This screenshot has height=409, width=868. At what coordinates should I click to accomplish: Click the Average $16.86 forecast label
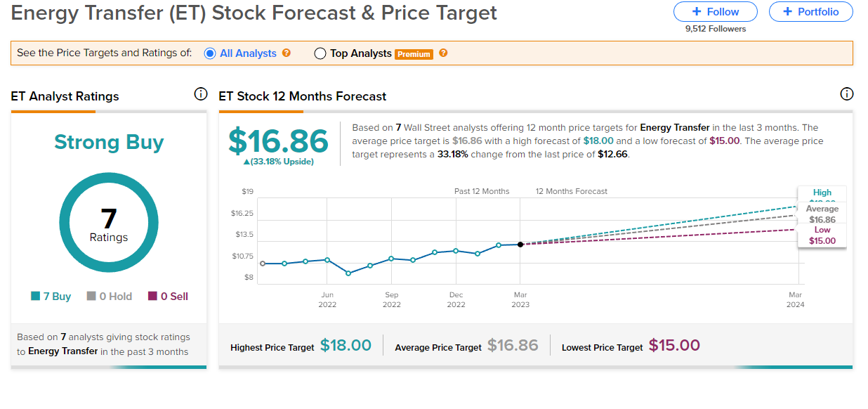point(822,214)
